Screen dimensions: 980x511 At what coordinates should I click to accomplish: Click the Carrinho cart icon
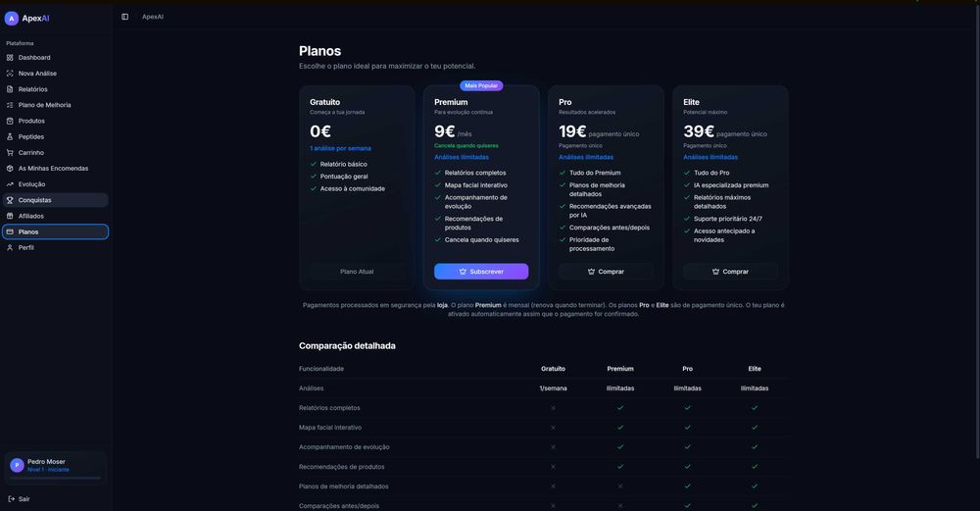10,153
